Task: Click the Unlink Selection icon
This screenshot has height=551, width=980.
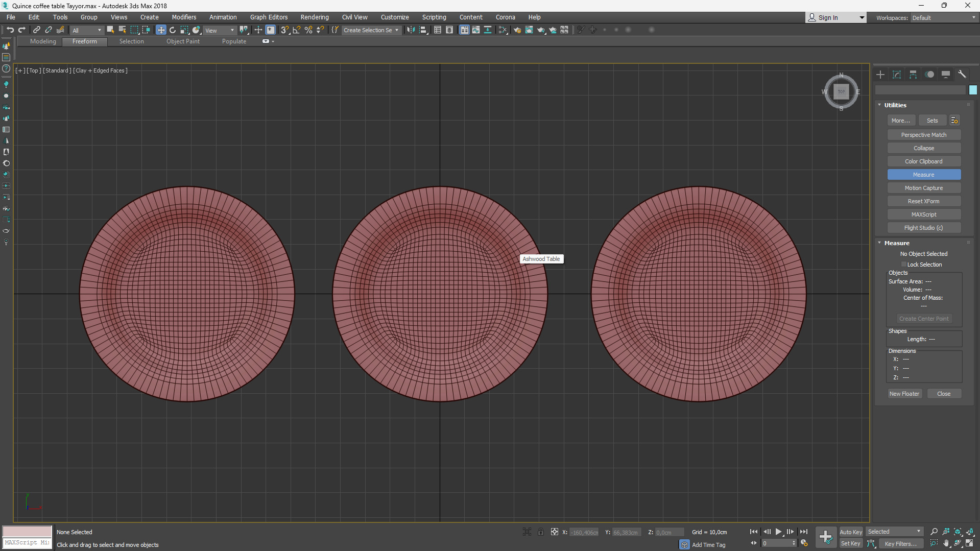Action: tap(49, 30)
